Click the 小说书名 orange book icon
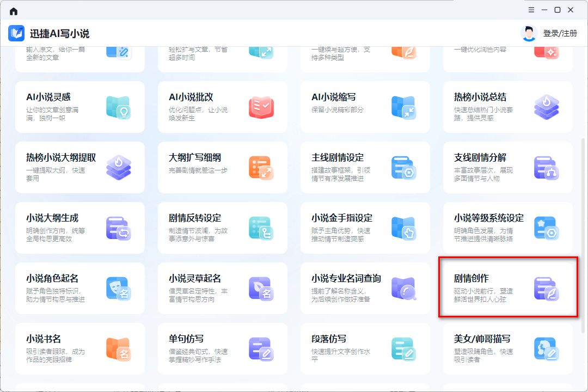Image resolution: width=588 pixels, height=392 pixels. [119, 349]
